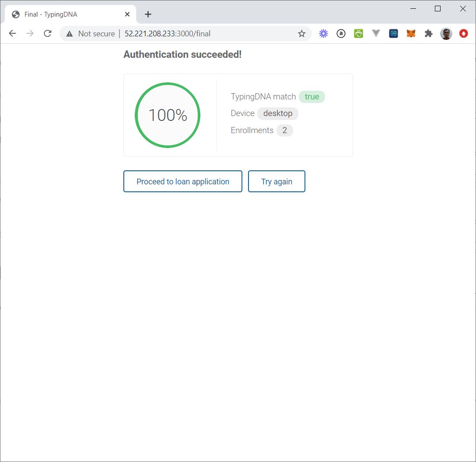Open the Chrome profile avatar

[x=446, y=33]
